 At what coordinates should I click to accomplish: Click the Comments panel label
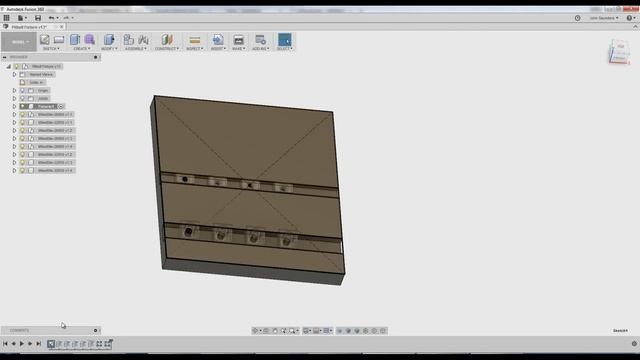point(19,330)
